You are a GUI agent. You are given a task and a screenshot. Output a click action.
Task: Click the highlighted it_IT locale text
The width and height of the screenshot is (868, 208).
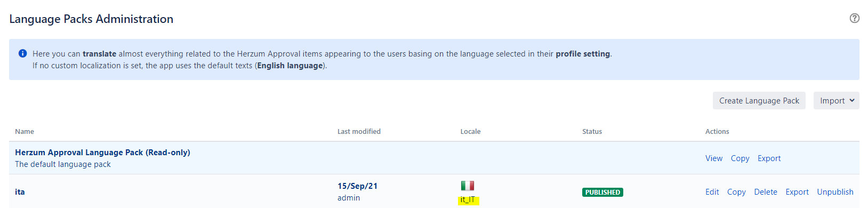click(x=468, y=200)
